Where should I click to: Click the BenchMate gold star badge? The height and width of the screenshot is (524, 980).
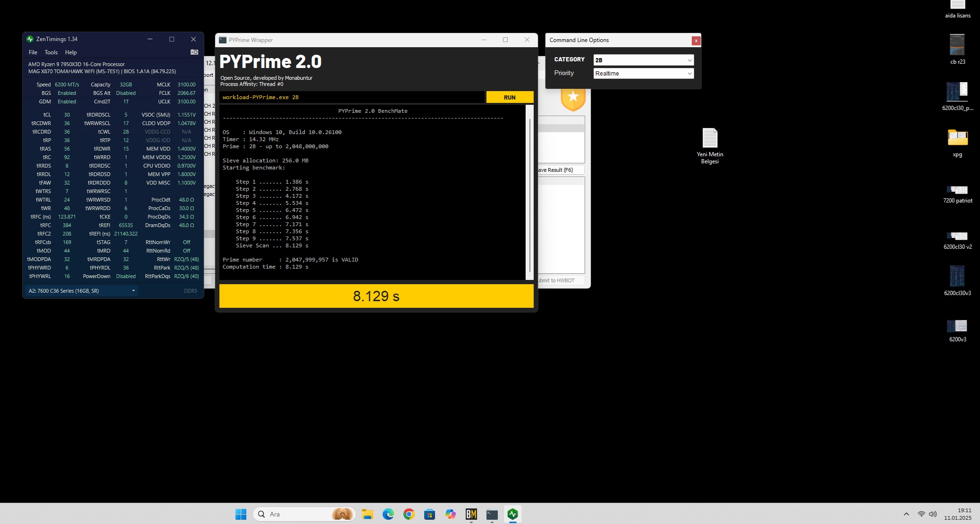tap(573, 98)
